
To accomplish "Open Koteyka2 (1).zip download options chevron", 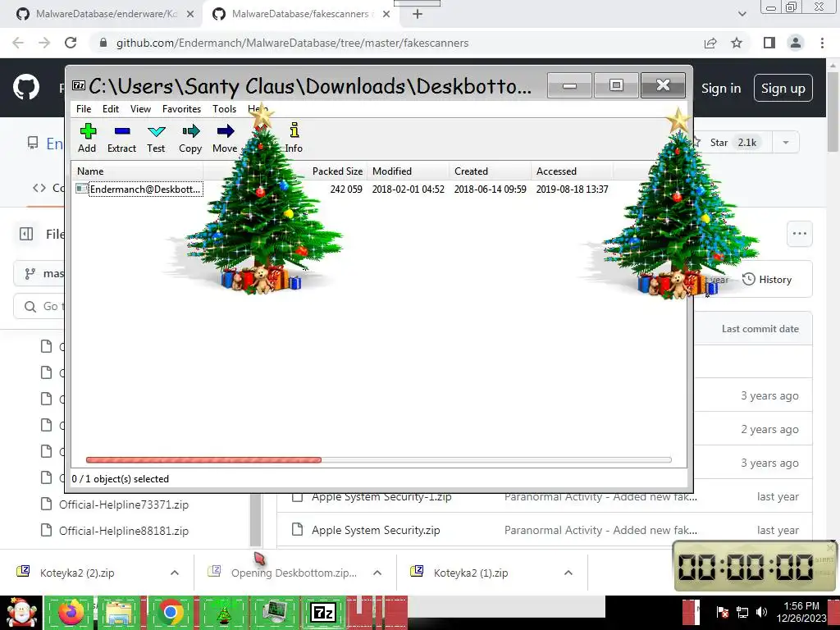I will coord(568,573).
